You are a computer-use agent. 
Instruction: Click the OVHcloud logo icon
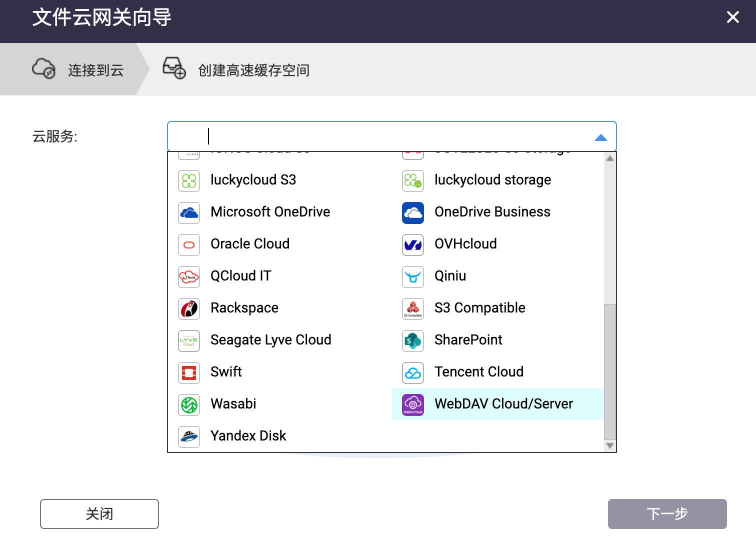click(x=413, y=245)
